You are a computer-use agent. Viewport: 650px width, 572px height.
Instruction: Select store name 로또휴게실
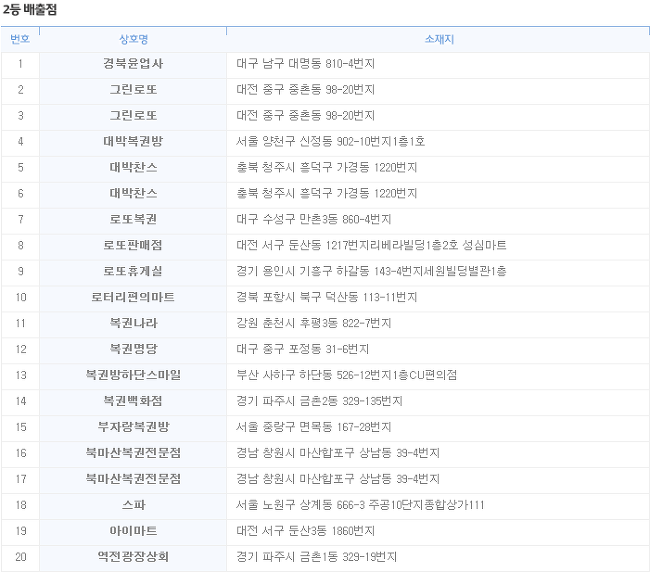click(133, 271)
